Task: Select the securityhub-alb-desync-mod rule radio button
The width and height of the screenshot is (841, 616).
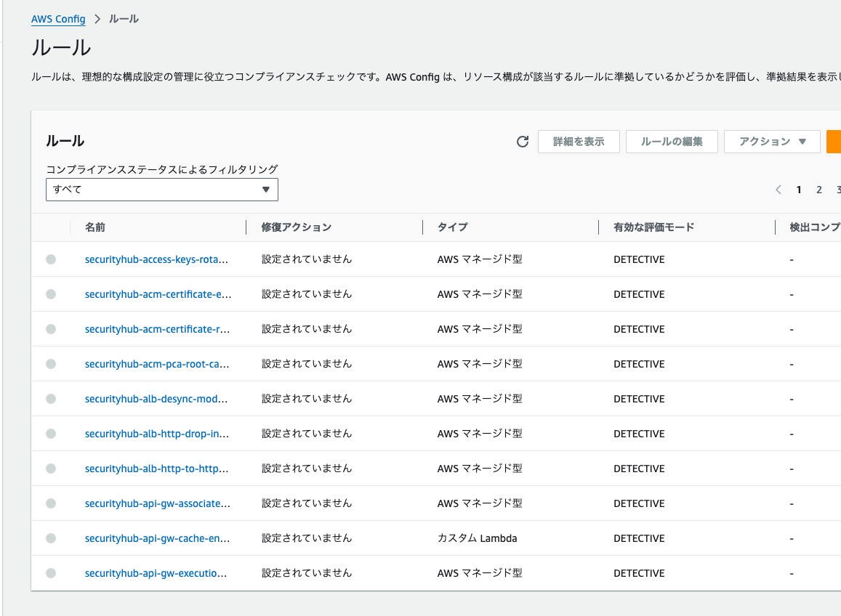Action: click(x=51, y=399)
